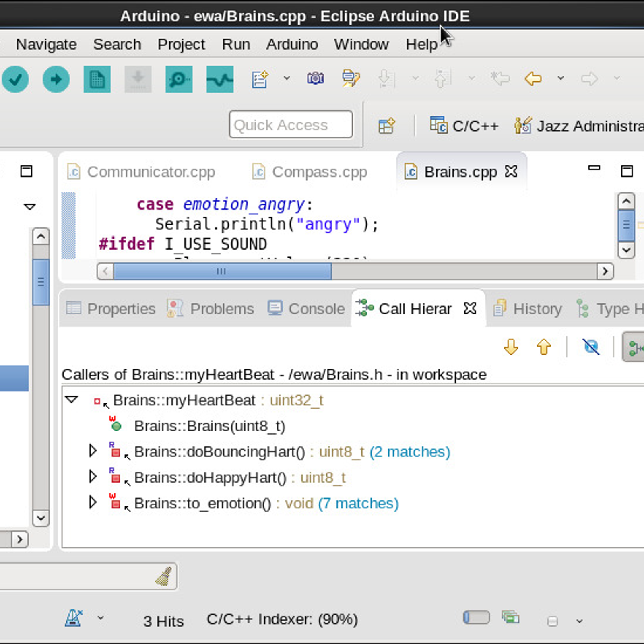Image resolution: width=644 pixels, height=644 pixels.
Task: Click editor scroll right arrow
Action: (605, 271)
